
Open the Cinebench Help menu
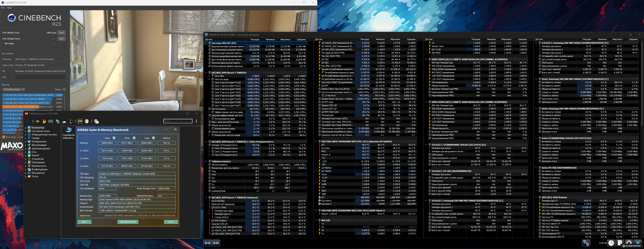(9, 8)
